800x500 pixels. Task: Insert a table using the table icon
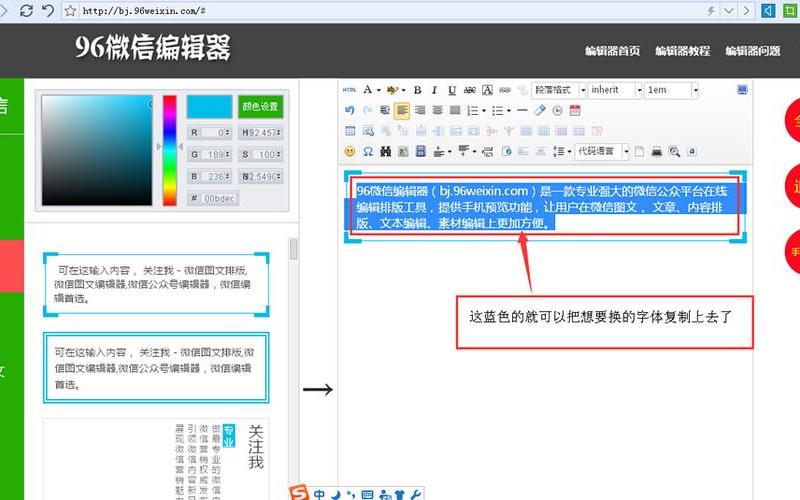350,131
